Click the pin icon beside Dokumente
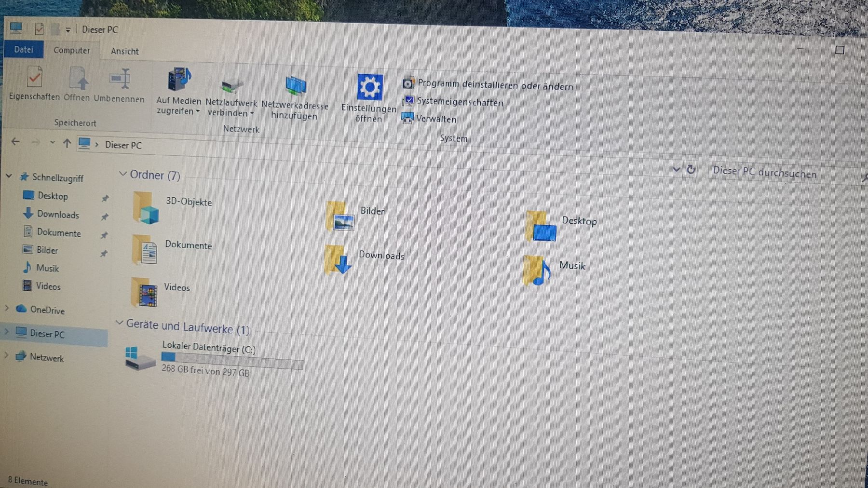 pyautogui.click(x=104, y=235)
